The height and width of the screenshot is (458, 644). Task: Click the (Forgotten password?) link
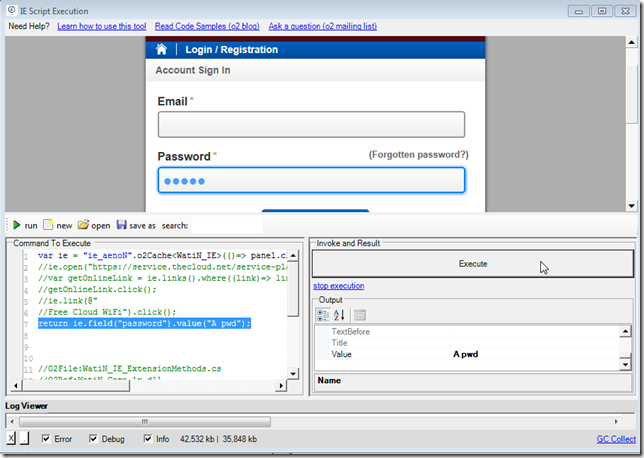419,155
